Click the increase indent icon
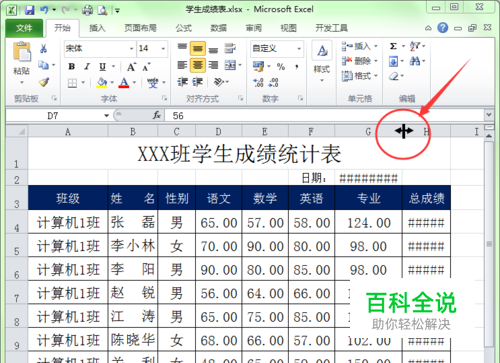500x363 pixels. pos(198,82)
